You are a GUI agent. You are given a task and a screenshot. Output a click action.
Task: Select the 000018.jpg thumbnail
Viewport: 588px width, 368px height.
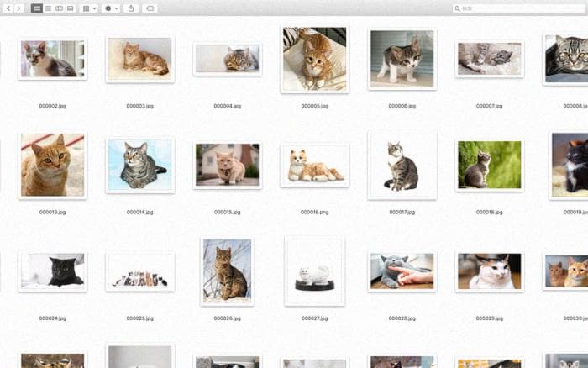coord(490,165)
